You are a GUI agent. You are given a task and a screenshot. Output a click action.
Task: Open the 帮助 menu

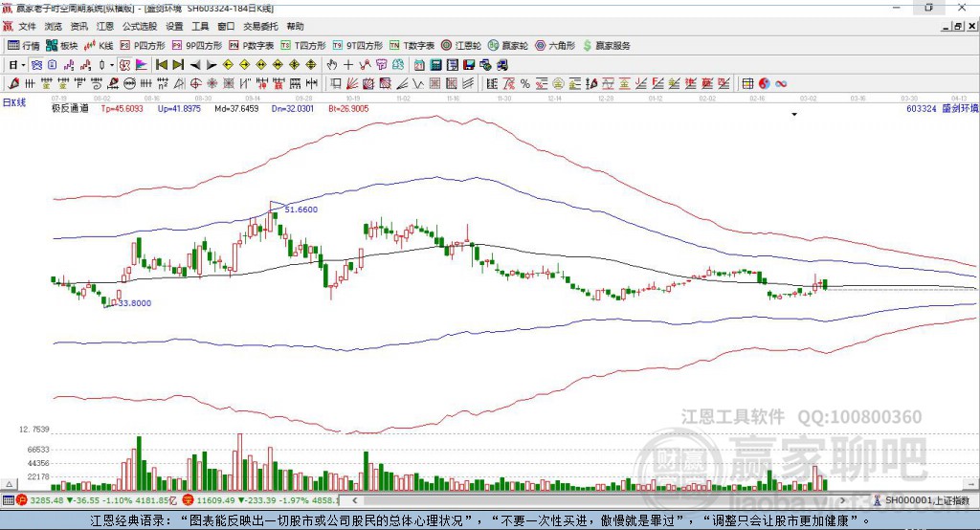pyautogui.click(x=295, y=26)
